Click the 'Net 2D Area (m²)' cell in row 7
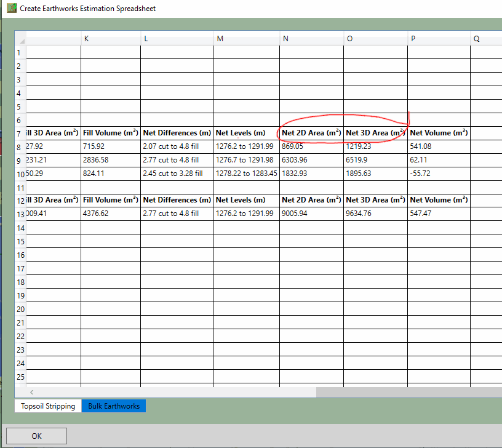 pos(311,133)
